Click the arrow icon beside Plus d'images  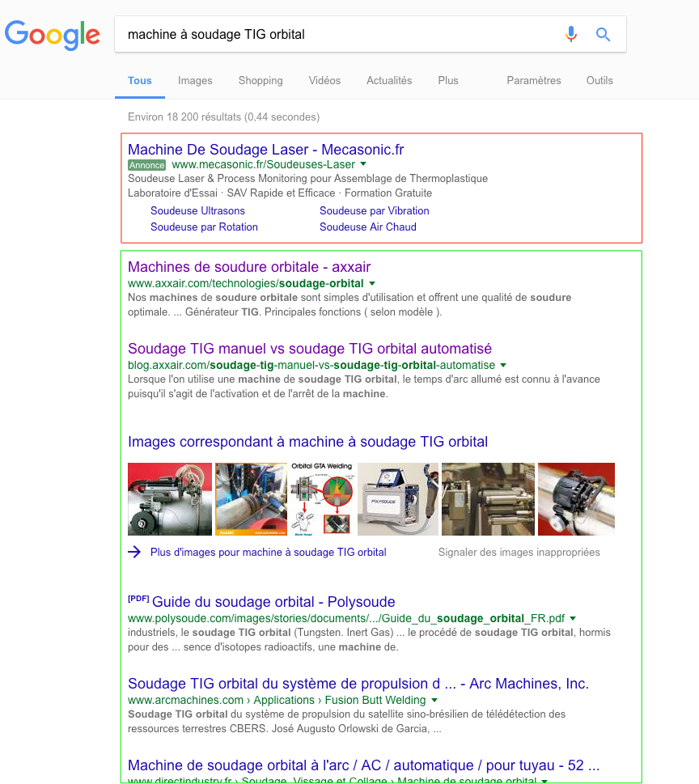[x=134, y=552]
